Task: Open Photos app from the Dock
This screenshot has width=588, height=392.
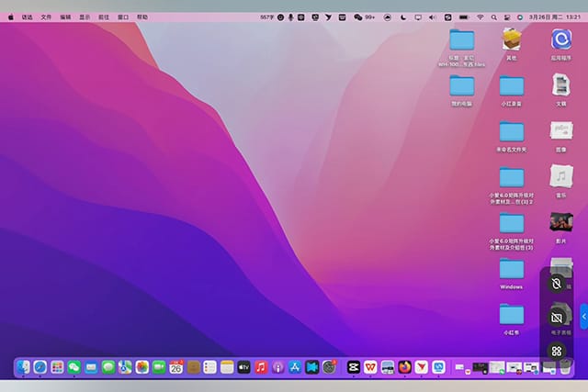Action: point(142,367)
